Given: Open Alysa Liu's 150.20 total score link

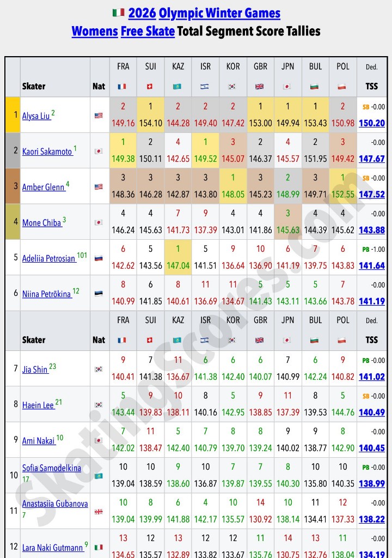Looking at the screenshot, I should [x=372, y=123].
